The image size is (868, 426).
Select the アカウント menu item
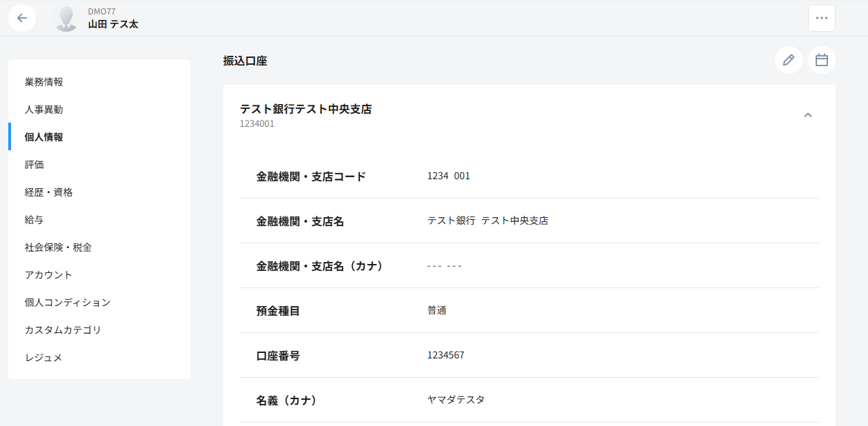[x=49, y=275]
